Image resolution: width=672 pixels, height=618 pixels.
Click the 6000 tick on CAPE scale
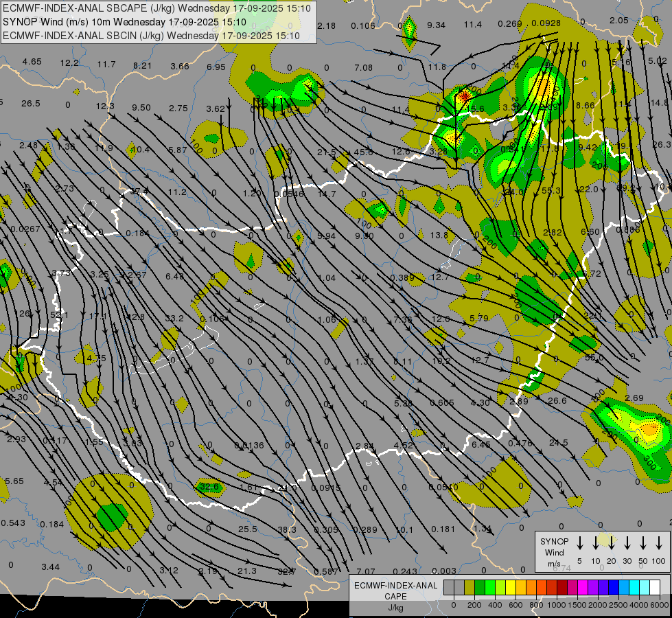point(660,605)
